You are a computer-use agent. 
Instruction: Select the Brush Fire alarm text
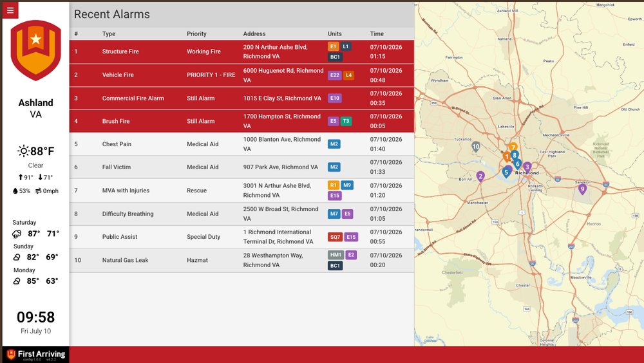(116, 121)
